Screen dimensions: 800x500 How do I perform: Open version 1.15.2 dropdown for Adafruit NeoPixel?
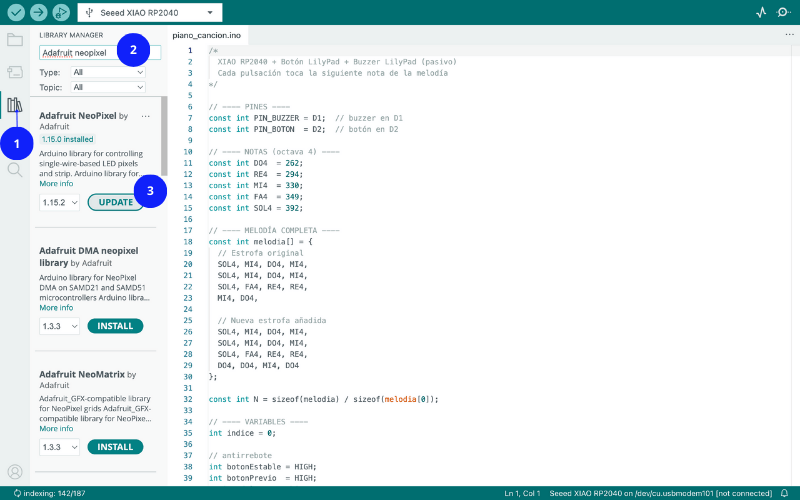[59, 202]
